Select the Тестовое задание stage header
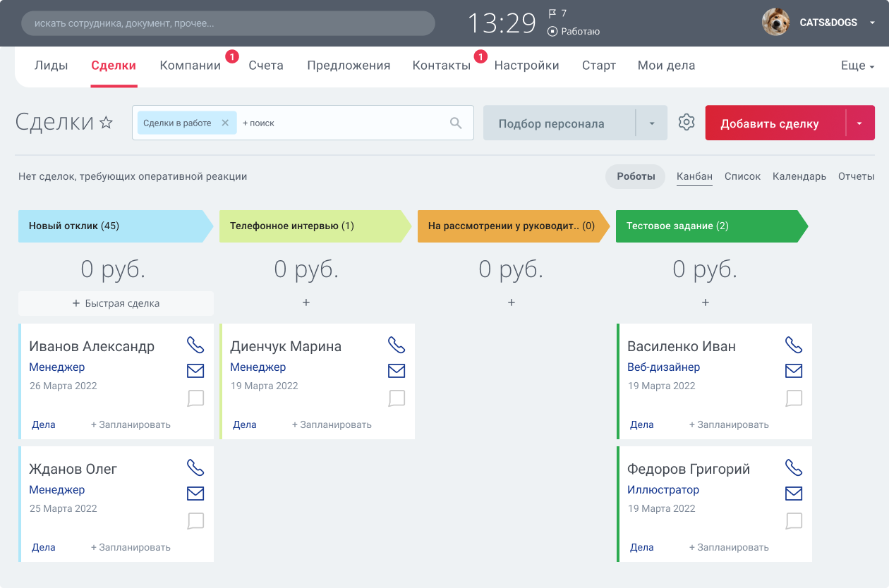This screenshot has height=588, width=889. (708, 226)
